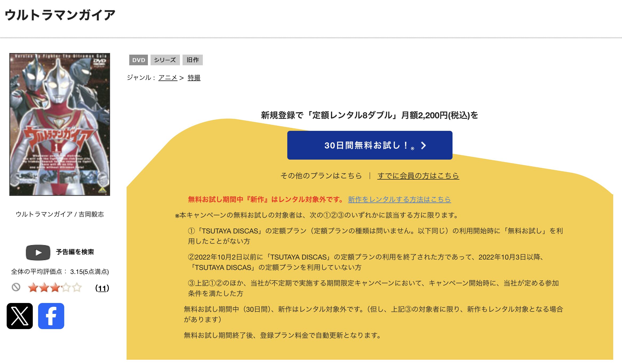
Task: Click その他のプランはこちら text
Action: 321,176
